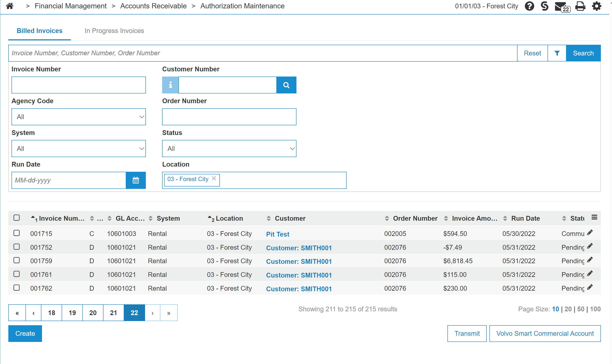Go to page 18

(x=52, y=313)
